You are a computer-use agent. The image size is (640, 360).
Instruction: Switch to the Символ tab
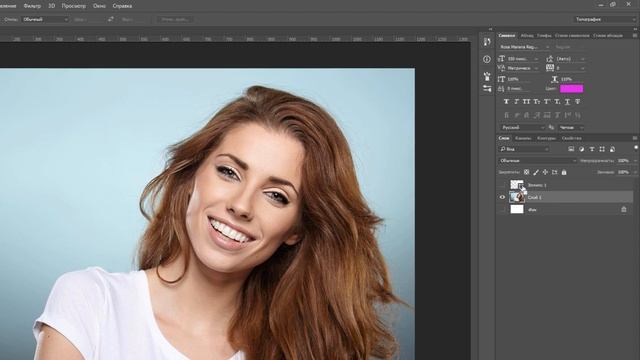507,36
